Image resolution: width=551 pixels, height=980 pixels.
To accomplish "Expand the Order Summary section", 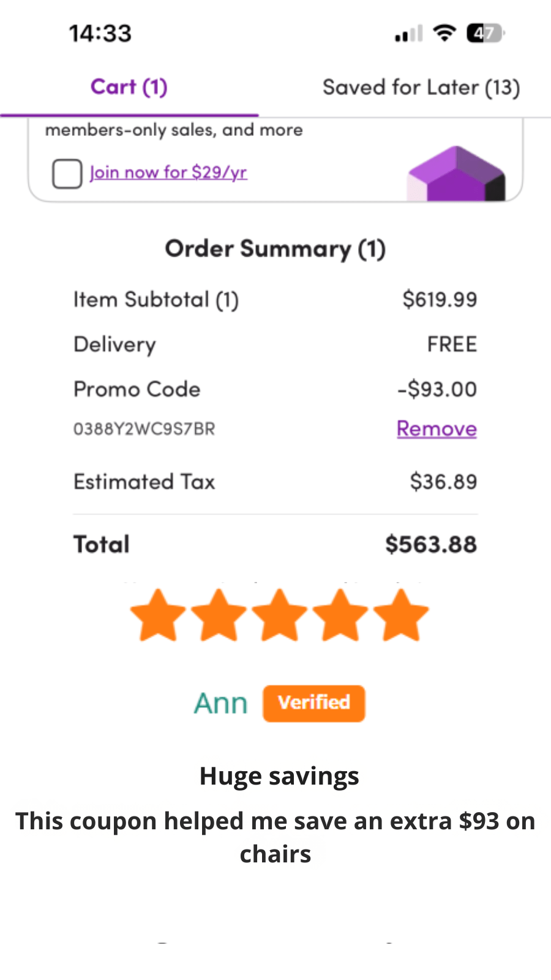I will [x=275, y=249].
